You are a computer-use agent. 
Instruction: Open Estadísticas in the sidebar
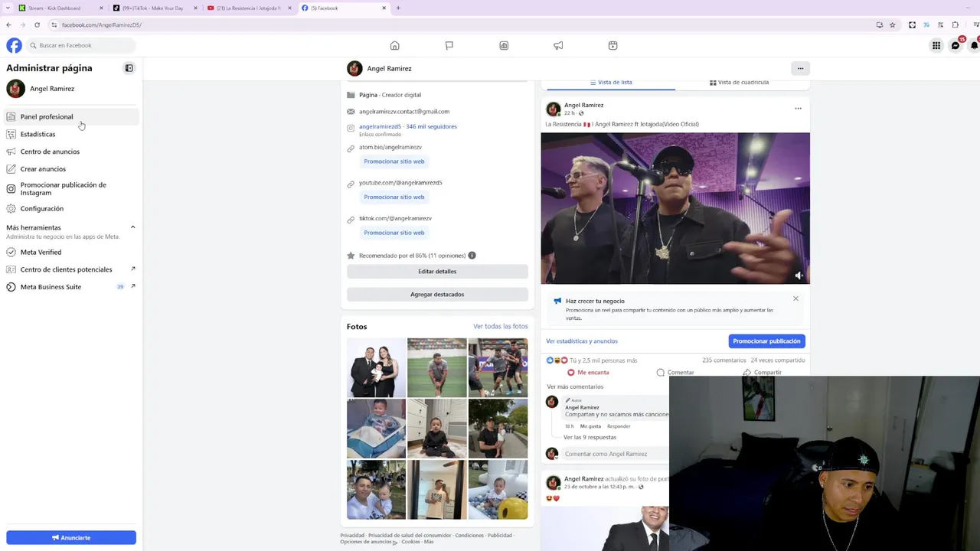click(71, 134)
